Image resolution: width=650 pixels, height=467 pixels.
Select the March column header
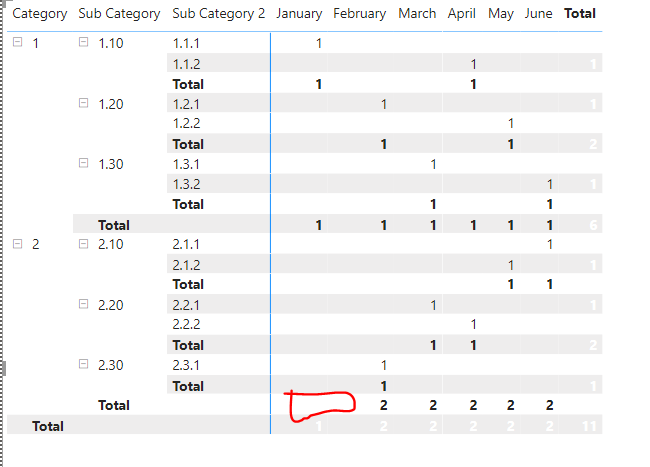click(417, 14)
